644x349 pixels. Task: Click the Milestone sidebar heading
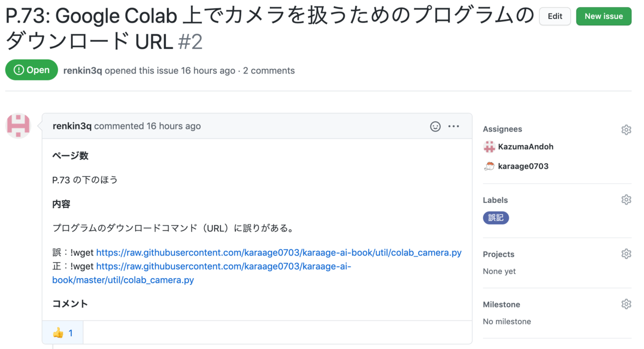501,304
